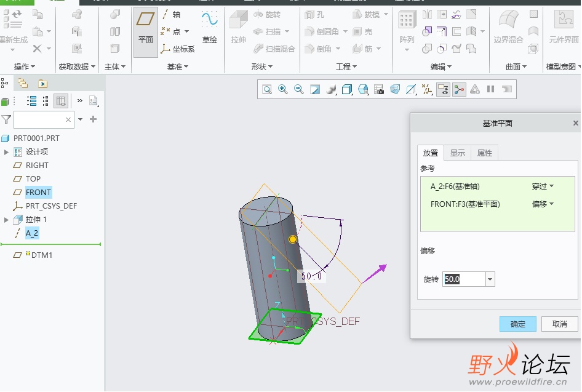Click the zoom out magnifier icon

(299, 89)
